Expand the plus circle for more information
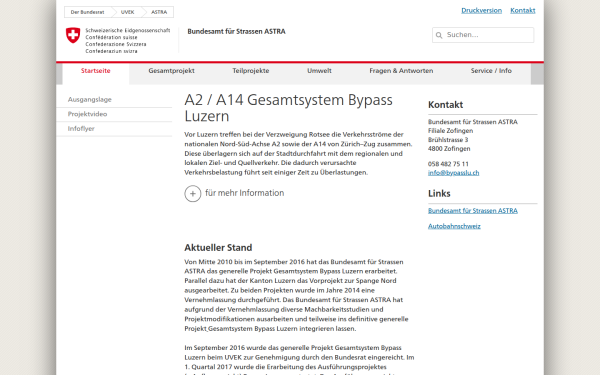 [193, 194]
